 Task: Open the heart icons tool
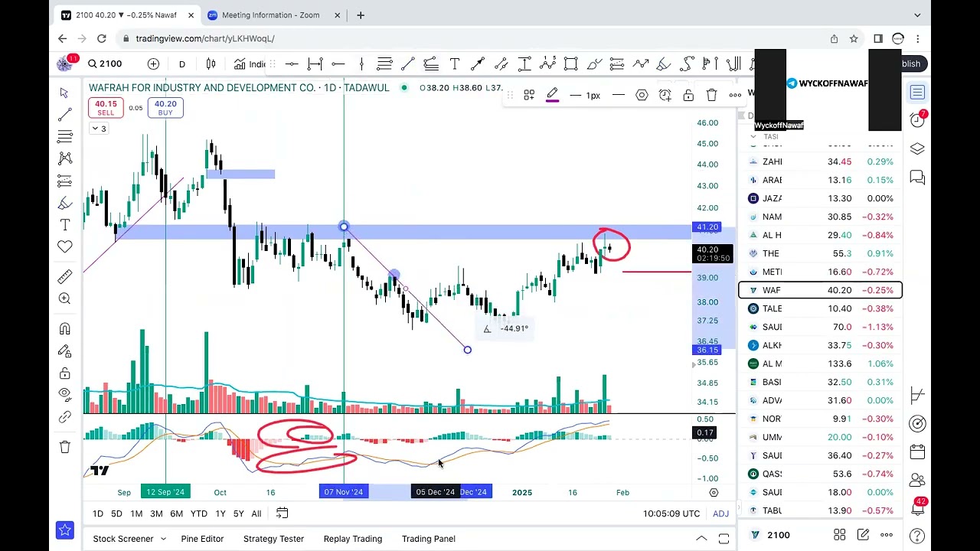click(x=64, y=246)
